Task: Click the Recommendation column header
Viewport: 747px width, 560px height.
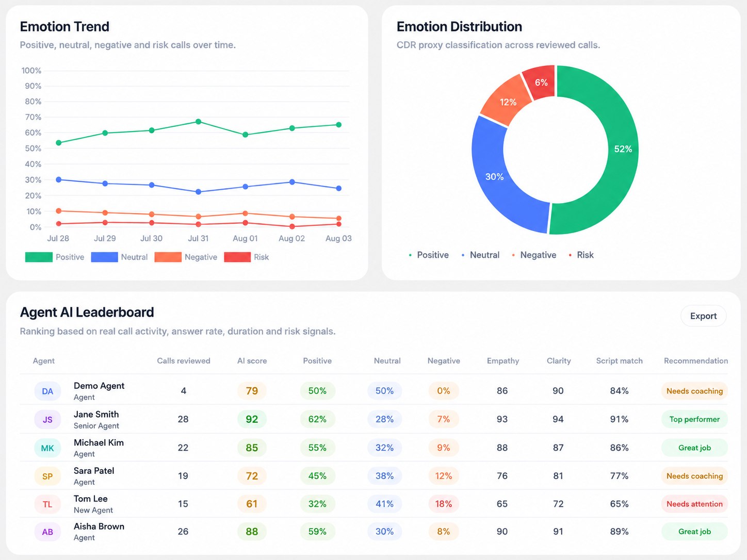Action: click(x=696, y=361)
